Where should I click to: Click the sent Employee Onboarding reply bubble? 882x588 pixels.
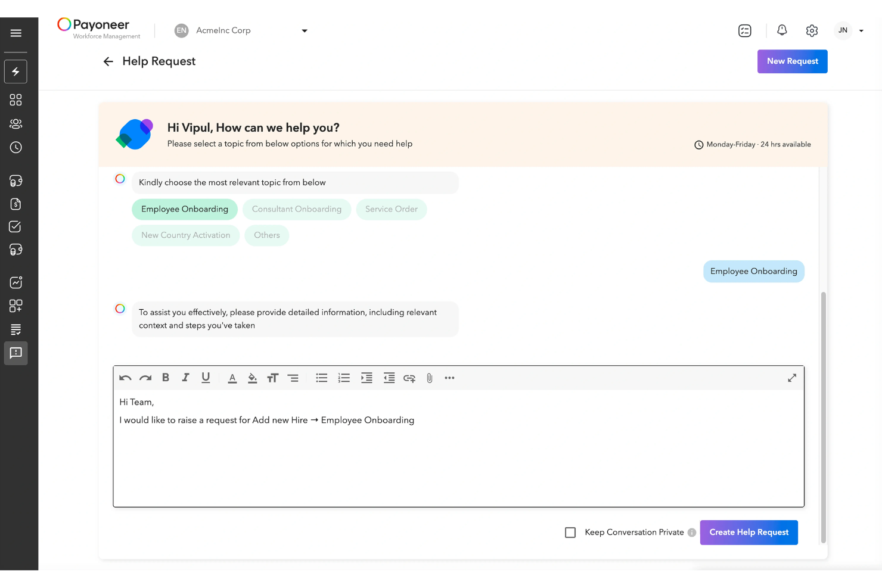(x=754, y=271)
